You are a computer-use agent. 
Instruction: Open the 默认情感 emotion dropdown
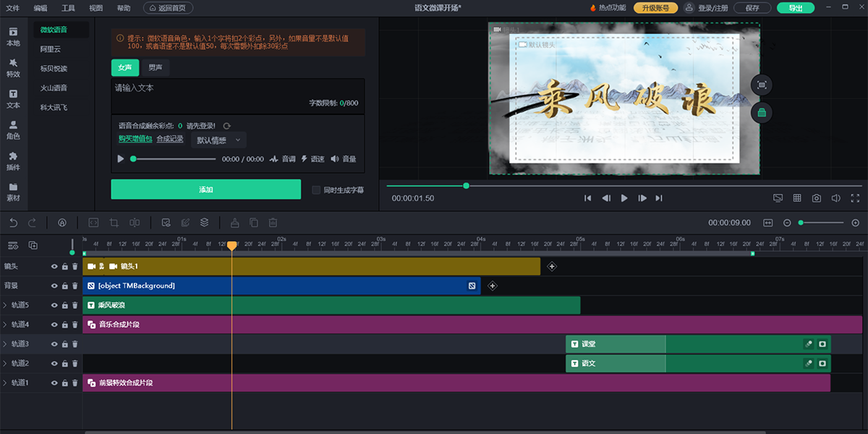[x=218, y=140]
